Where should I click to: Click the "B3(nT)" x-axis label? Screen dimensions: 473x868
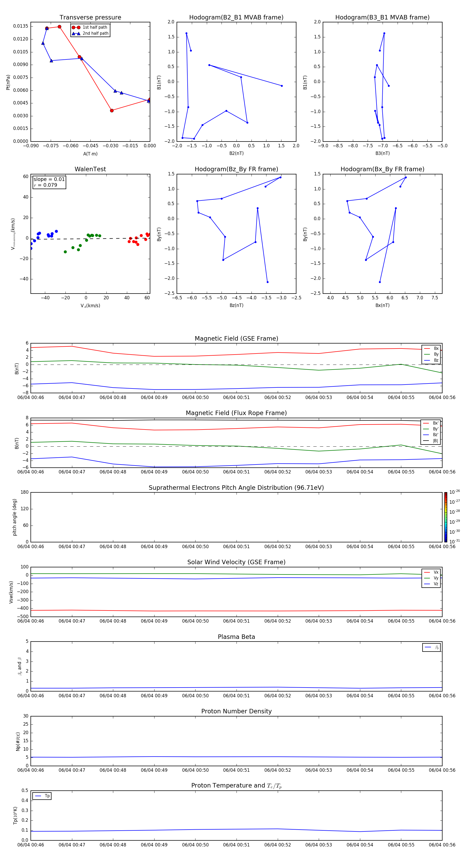(382, 153)
